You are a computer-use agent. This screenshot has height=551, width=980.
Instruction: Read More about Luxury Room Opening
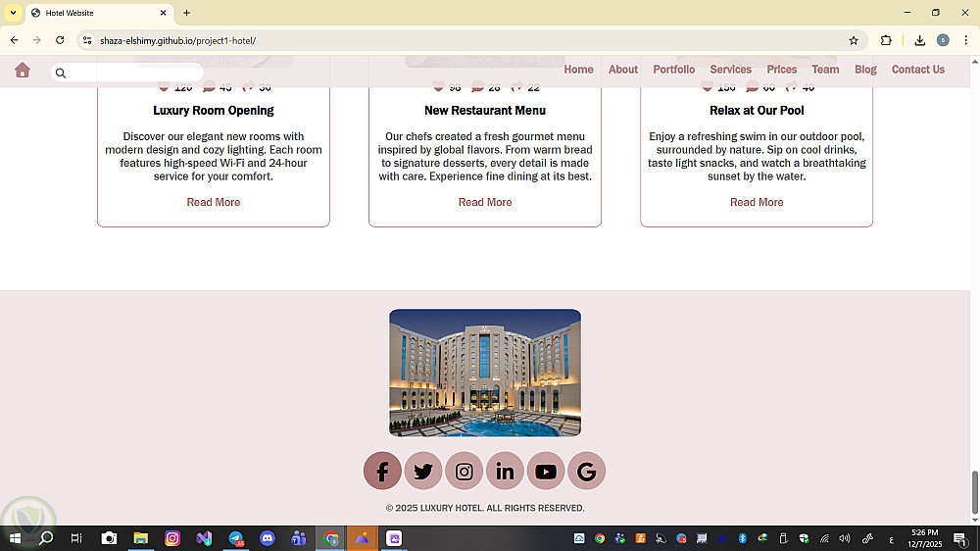[x=213, y=202]
